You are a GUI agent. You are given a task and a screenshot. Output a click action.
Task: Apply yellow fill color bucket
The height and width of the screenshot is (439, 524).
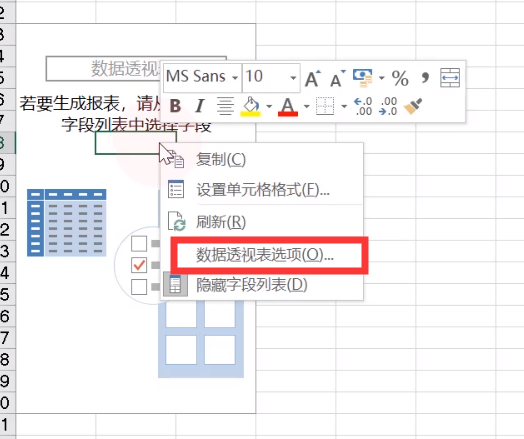tap(251, 106)
